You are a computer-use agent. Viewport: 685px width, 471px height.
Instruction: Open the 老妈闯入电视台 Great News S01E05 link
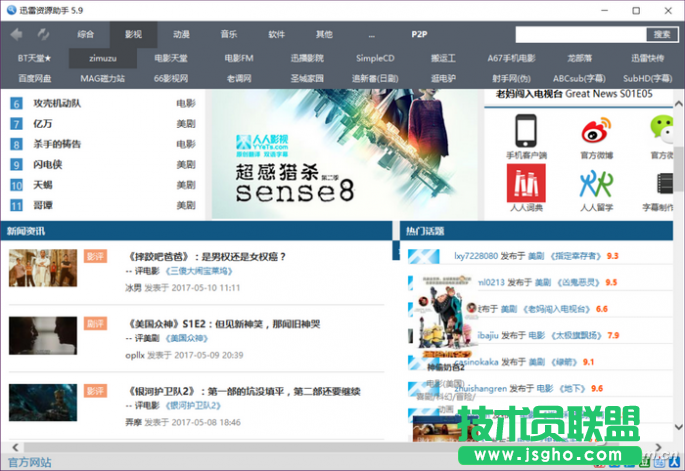(574, 94)
